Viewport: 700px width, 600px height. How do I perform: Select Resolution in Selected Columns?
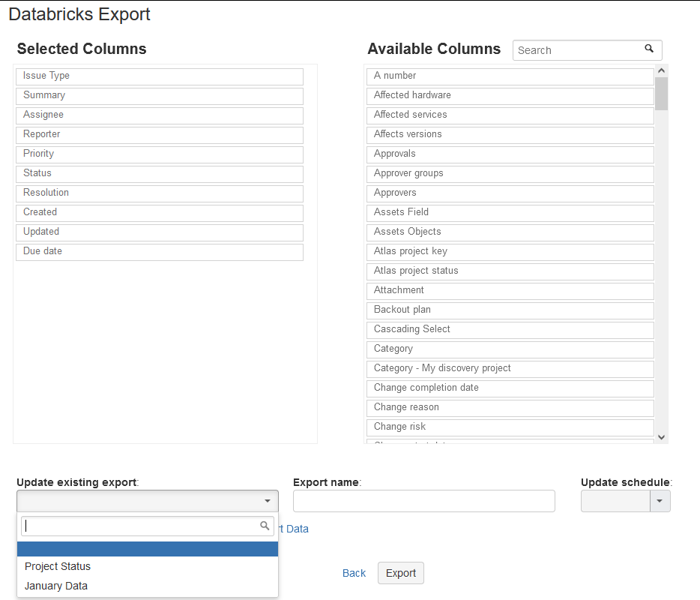(x=160, y=193)
